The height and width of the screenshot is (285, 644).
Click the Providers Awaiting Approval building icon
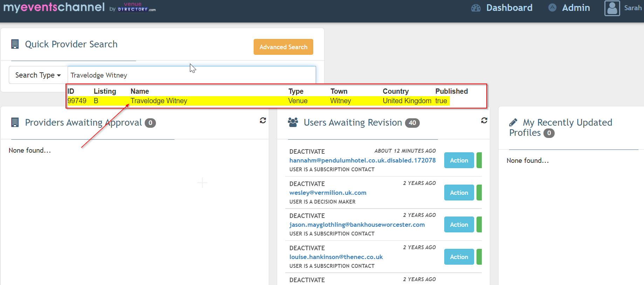click(x=15, y=122)
